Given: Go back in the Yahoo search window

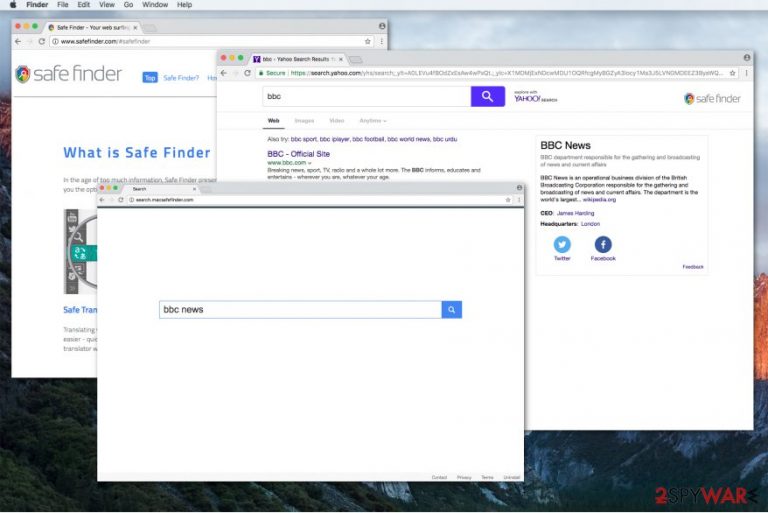Looking at the screenshot, I should coord(224,73).
